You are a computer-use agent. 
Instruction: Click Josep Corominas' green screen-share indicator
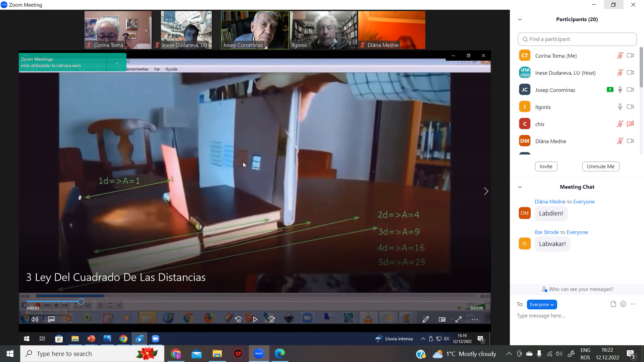610,90
